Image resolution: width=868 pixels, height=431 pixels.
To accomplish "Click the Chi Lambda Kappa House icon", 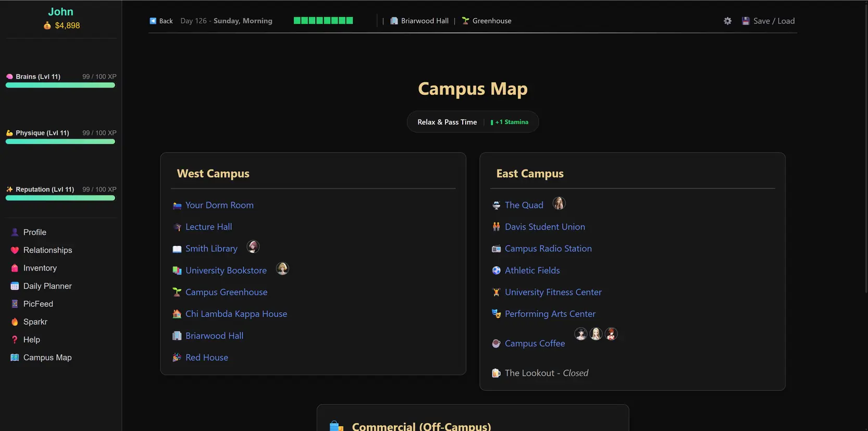I will [177, 314].
